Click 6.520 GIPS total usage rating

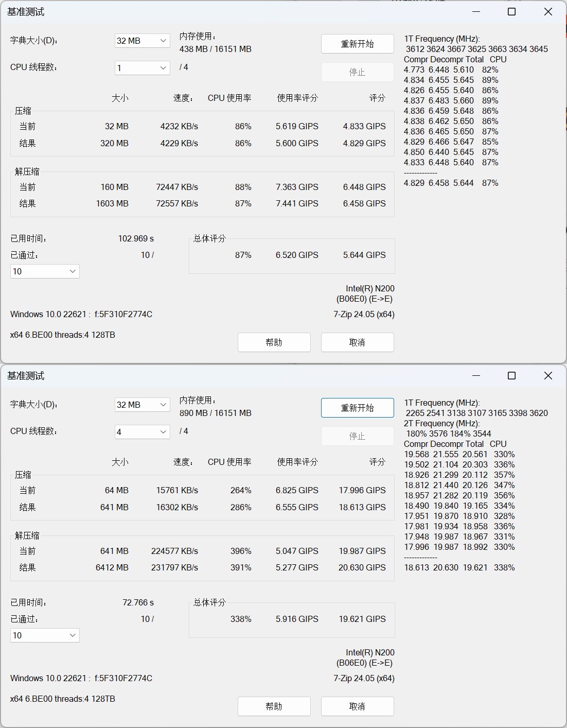(297, 255)
